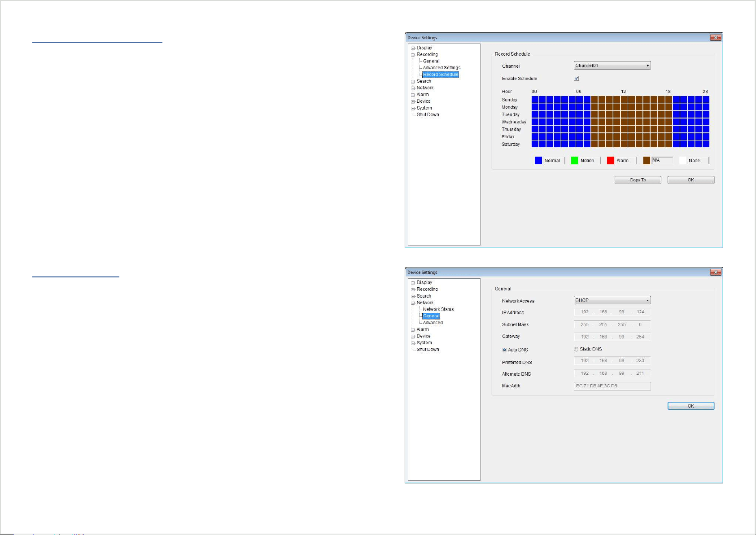Expand Network node in Record Schedule window tree

pyautogui.click(x=413, y=88)
